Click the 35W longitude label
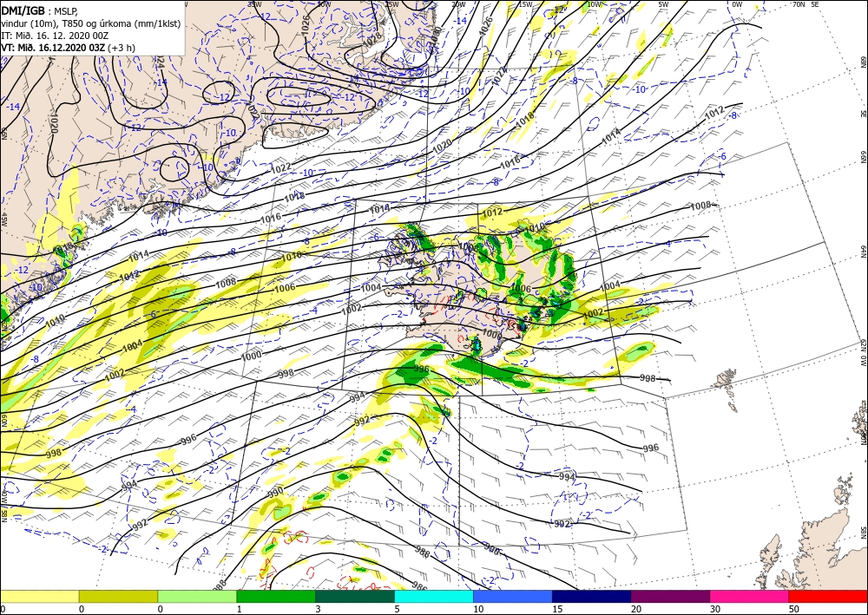The height and width of the screenshot is (615, 868). pos(254,3)
